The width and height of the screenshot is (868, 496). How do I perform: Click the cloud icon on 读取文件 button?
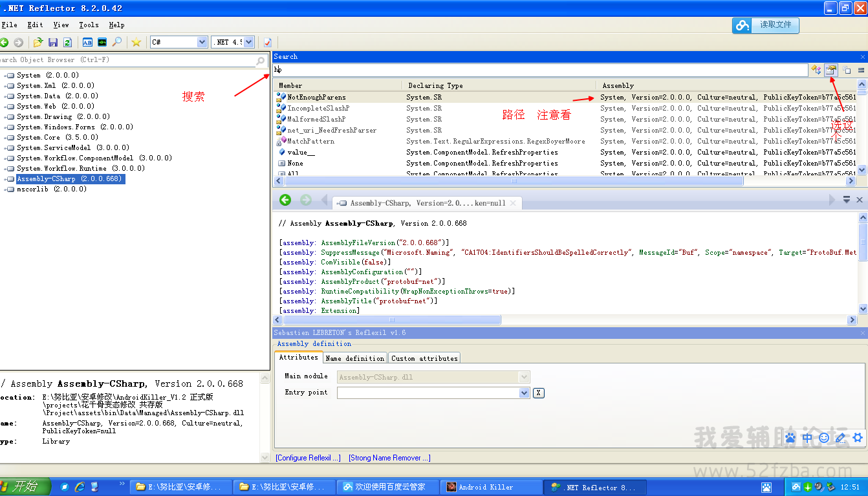743,25
